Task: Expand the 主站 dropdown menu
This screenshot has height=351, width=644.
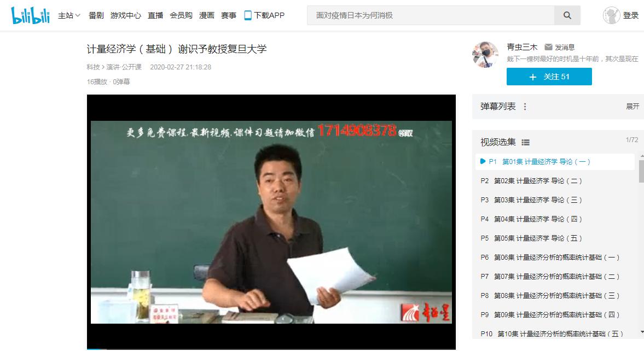Action: pyautogui.click(x=69, y=15)
